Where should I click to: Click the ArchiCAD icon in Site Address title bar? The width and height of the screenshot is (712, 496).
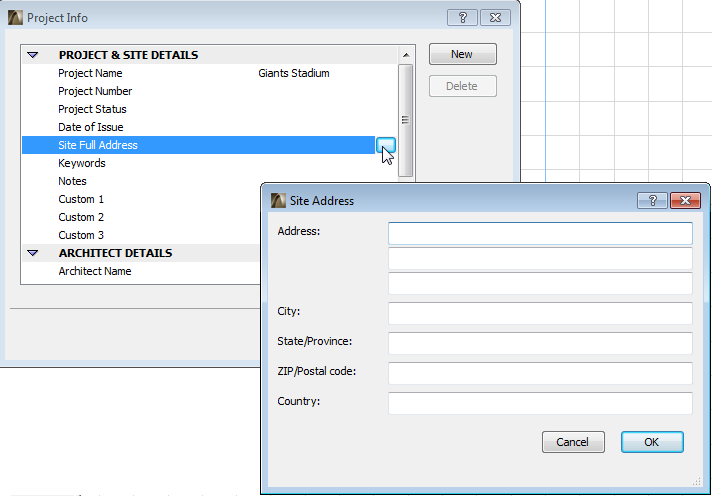tap(278, 200)
